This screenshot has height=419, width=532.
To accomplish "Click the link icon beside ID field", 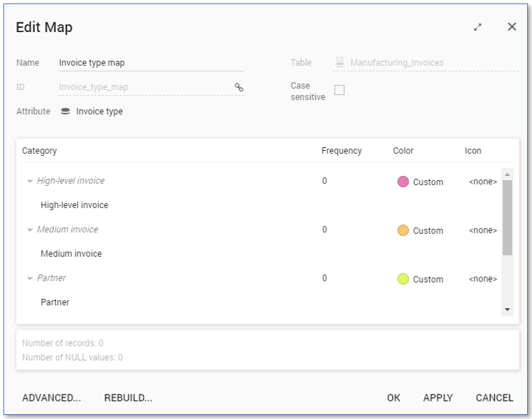I will (239, 87).
